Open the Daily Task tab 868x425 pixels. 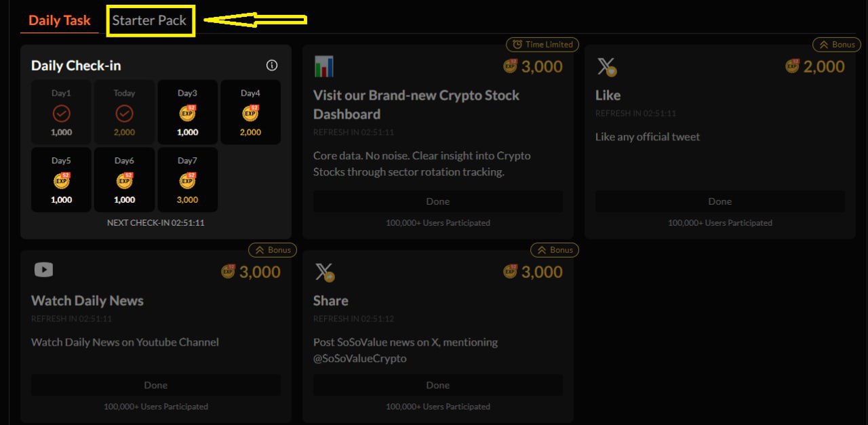(x=60, y=20)
